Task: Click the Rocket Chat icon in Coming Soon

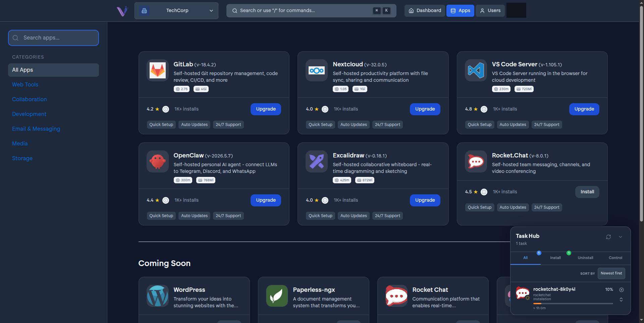Action: 396,296
